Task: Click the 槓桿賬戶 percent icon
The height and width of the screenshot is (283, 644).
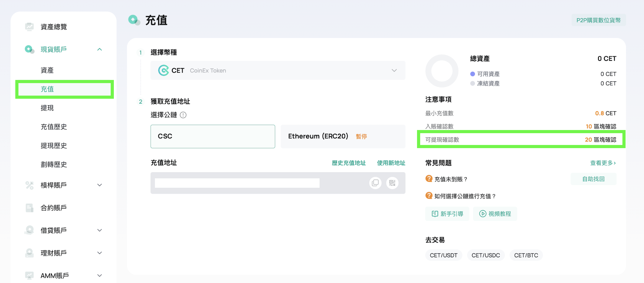Action: [30, 185]
